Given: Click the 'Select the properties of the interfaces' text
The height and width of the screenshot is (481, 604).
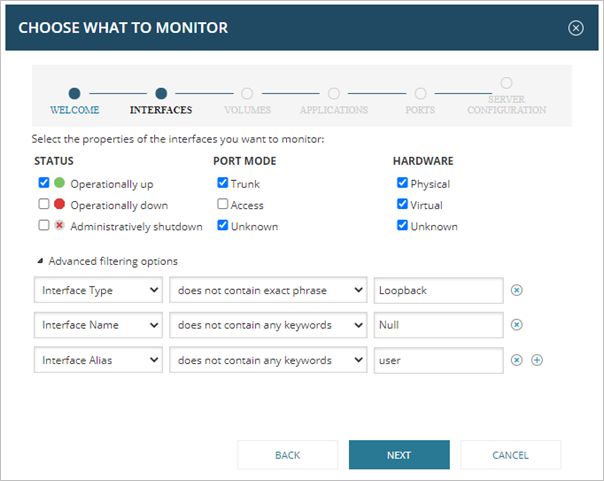Looking at the screenshot, I should coord(178,139).
